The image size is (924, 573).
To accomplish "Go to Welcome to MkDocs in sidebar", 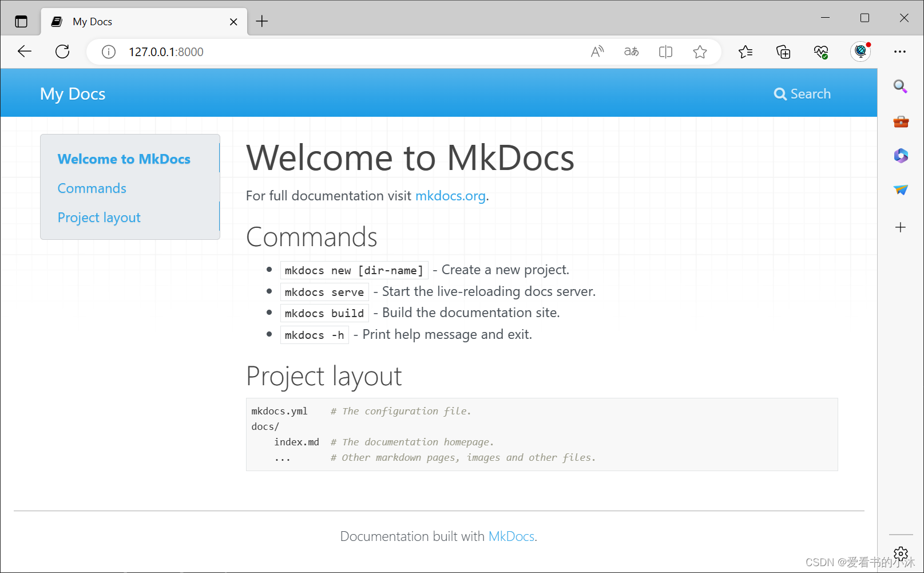I will tap(124, 159).
